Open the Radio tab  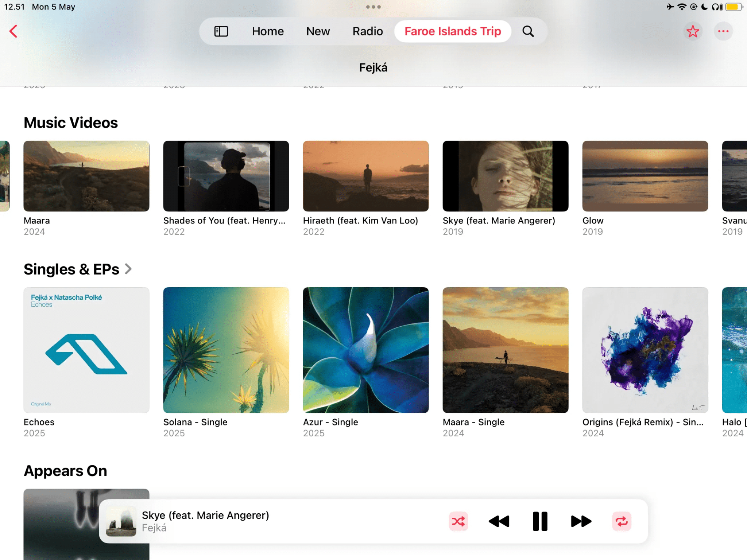(367, 31)
